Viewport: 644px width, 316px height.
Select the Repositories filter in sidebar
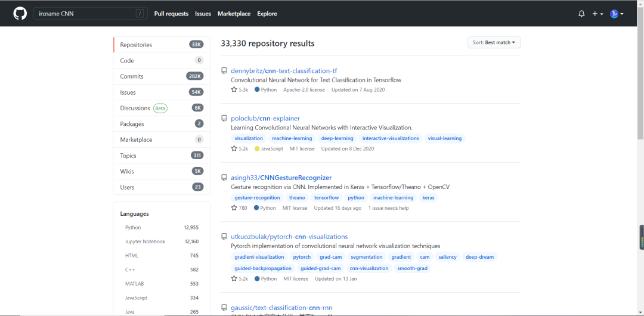pos(162,45)
